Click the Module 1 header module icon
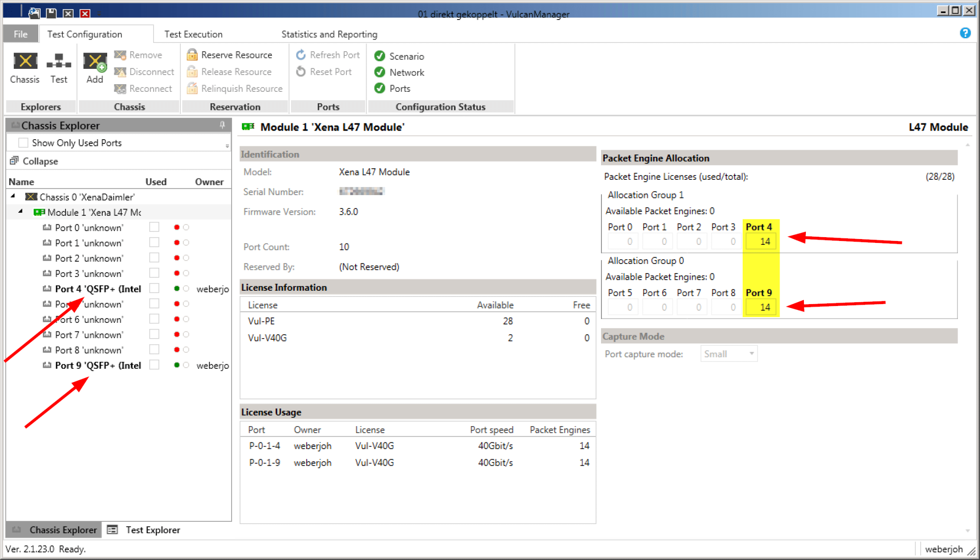980x560 pixels. (x=248, y=127)
